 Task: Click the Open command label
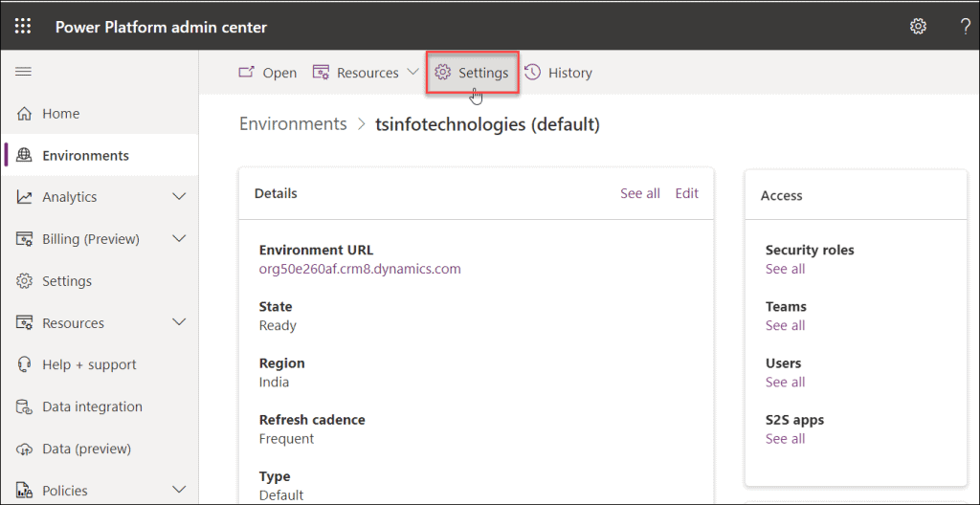coord(279,73)
